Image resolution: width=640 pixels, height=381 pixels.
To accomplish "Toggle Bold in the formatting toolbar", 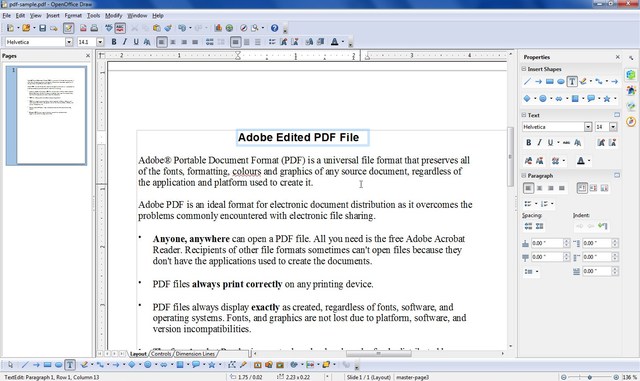I will tap(114, 42).
